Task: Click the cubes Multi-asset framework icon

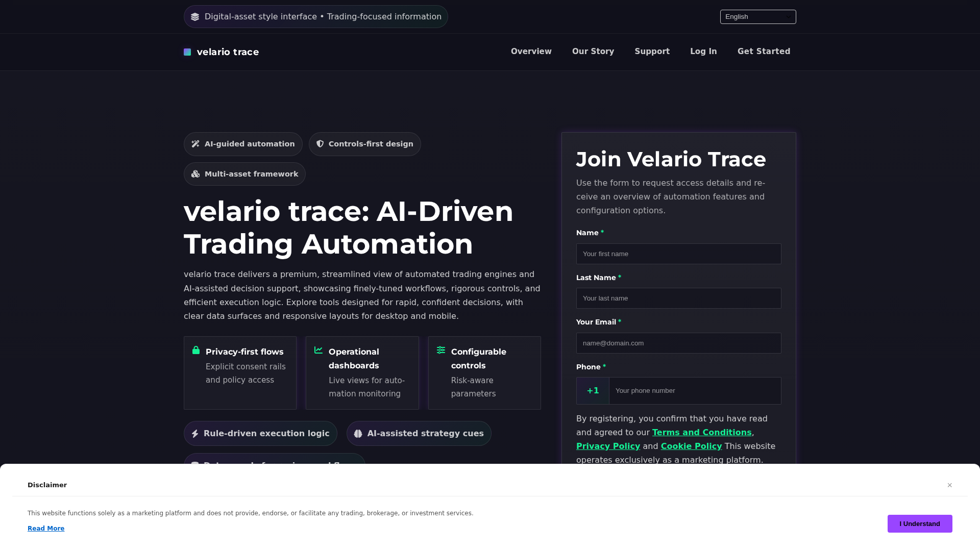Action: coord(195,174)
